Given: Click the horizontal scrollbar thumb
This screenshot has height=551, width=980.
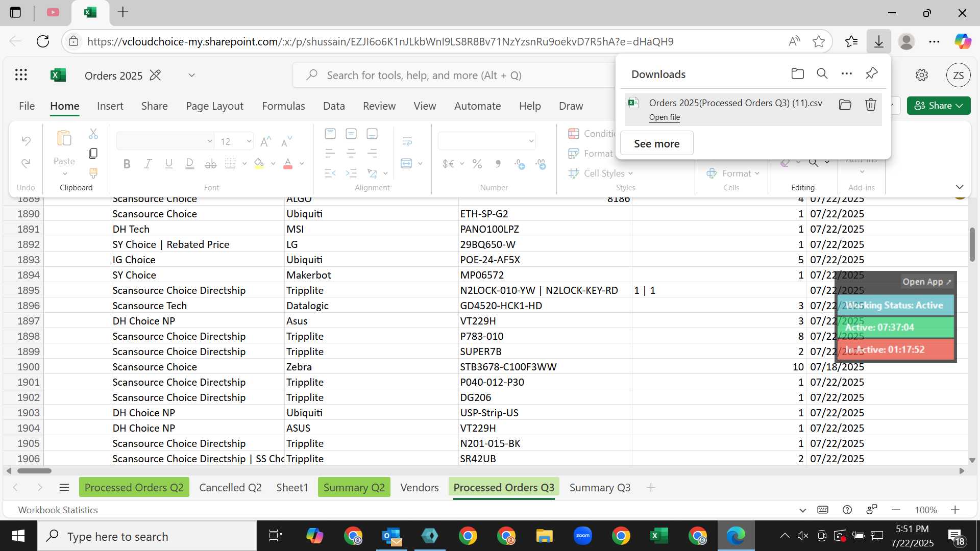Looking at the screenshot, I should pyautogui.click(x=34, y=471).
